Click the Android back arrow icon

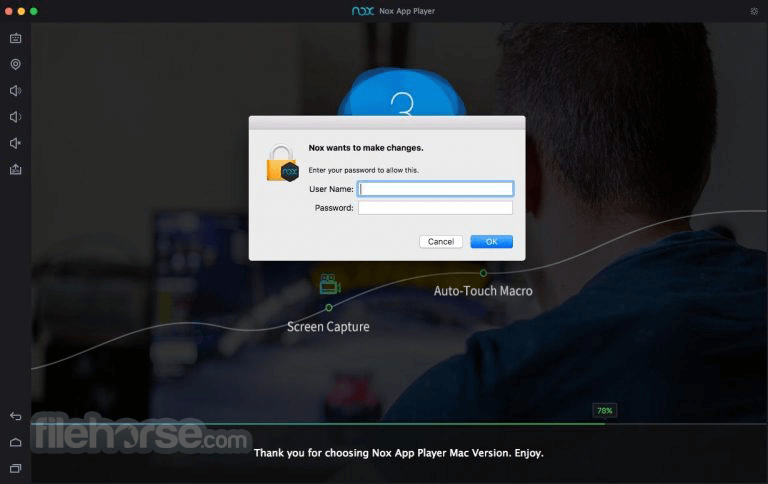(x=16, y=416)
